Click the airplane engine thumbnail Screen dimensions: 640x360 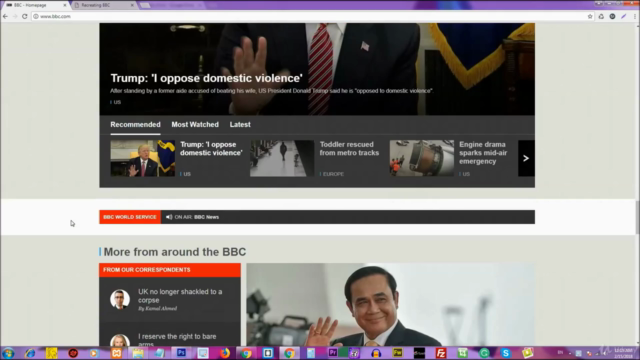[x=422, y=158]
